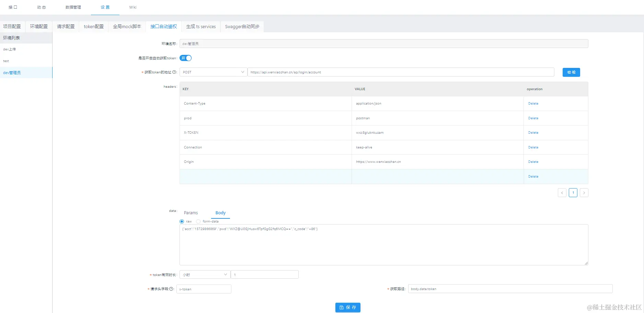
Task: Delete the X-TOKEN header row
Action: click(533, 133)
